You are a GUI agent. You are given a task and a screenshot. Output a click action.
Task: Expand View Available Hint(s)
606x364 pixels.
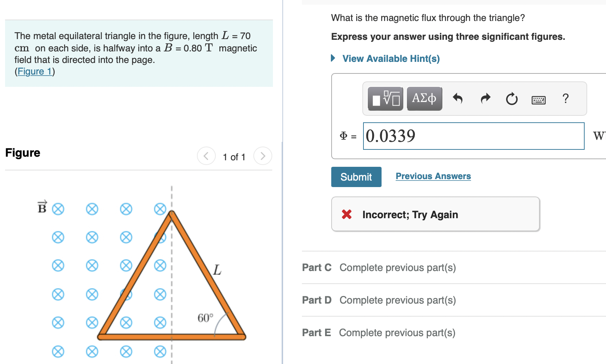tap(390, 58)
